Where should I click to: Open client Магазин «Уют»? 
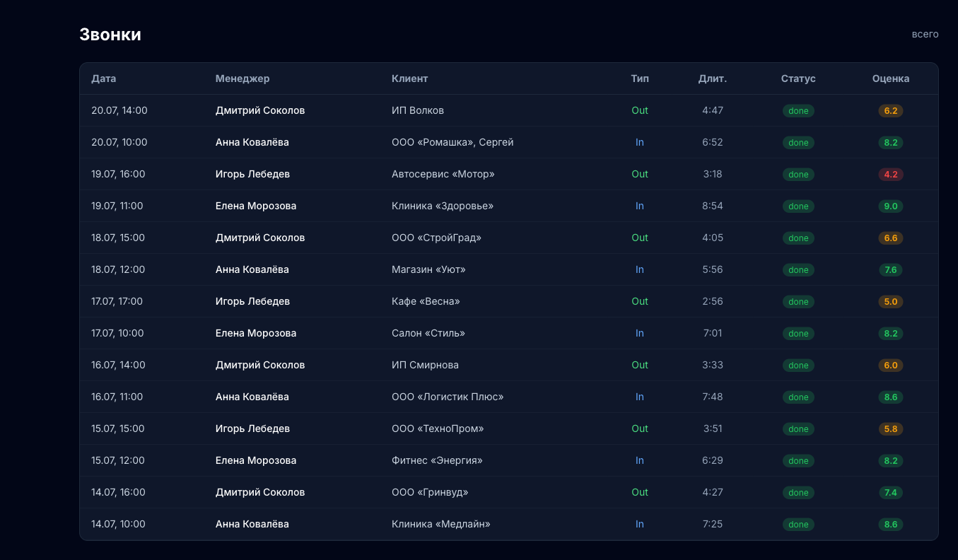pyautogui.click(x=428, y=269)
